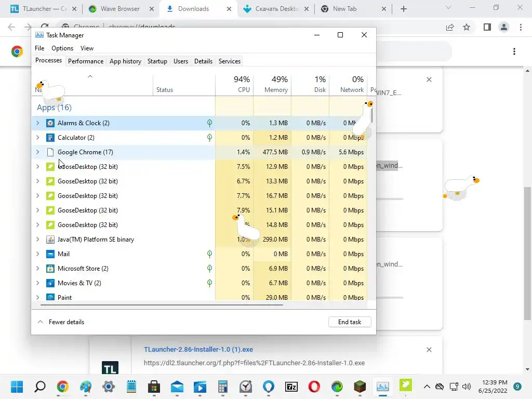Viewport: 532px width, 399px height.
Task: Open the View menu in Task Manager
Action: point(87,48)
